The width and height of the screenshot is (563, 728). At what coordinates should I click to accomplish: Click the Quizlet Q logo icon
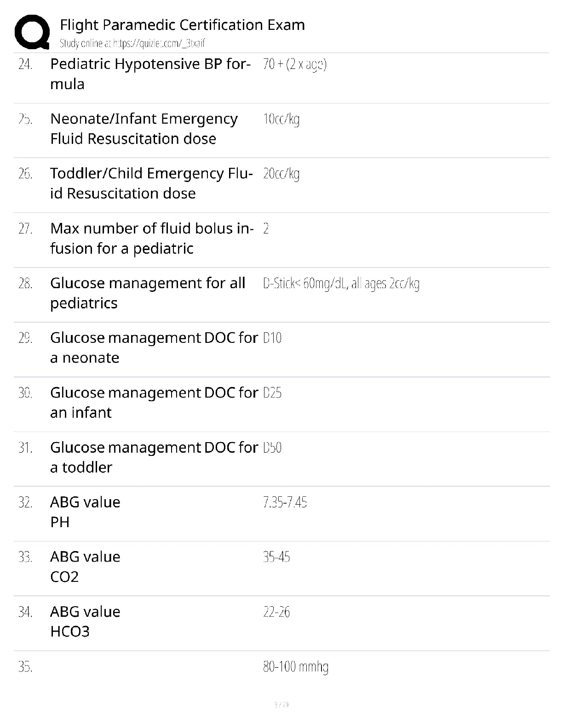[x=32, y=32]
